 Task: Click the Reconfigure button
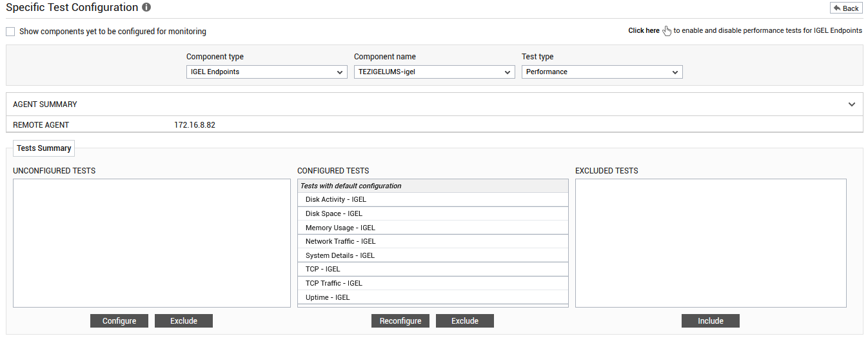tap(400, 321)
